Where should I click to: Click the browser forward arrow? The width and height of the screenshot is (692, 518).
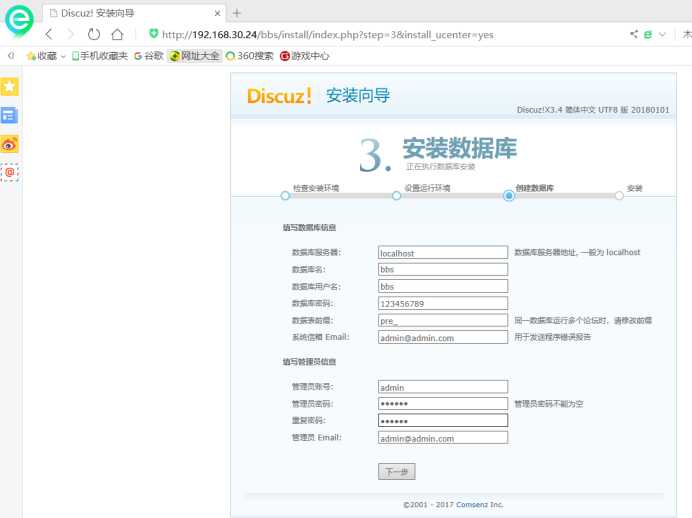(71, 34)
